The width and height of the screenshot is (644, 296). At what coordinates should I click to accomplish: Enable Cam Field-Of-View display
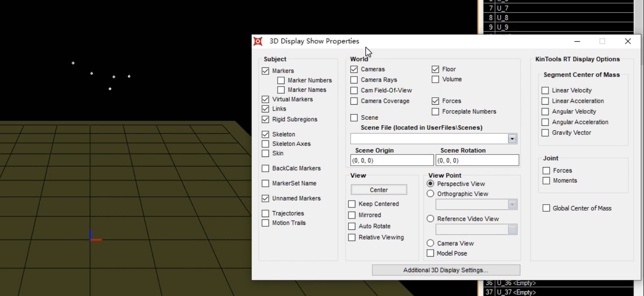[x=353, y=90]
